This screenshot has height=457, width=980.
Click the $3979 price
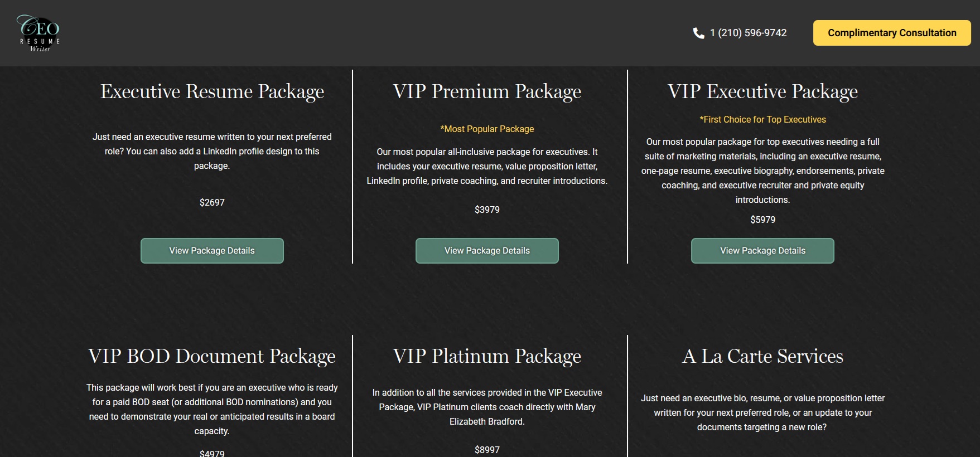click(487, 210)
